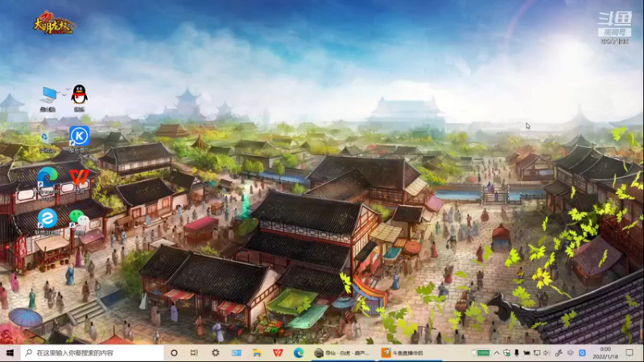
Task: Click the security shield tray icon
Action: (507, 352)
